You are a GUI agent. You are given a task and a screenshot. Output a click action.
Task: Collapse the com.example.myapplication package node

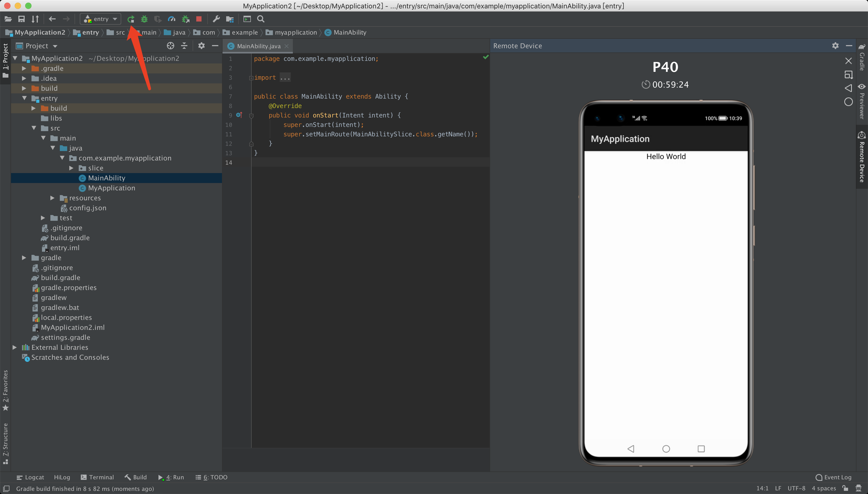tap(62, 158)
